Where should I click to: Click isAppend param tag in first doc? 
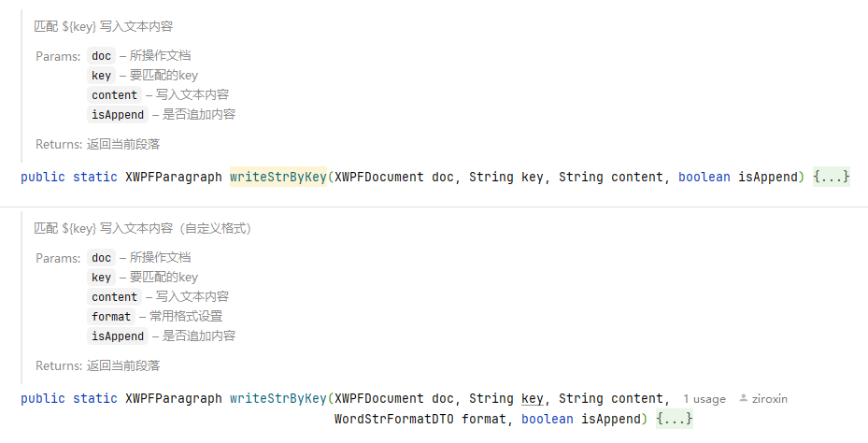[118, 115]
